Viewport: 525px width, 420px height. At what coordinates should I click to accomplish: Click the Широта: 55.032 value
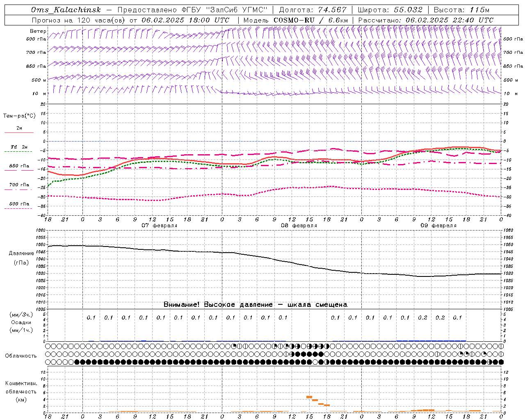390,10
